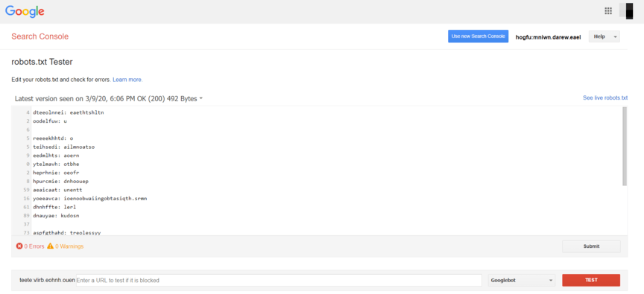
Task: Click the URL prefix label 'teete:vlirb.eohnh.ouen'
Action: click(47, 280)
